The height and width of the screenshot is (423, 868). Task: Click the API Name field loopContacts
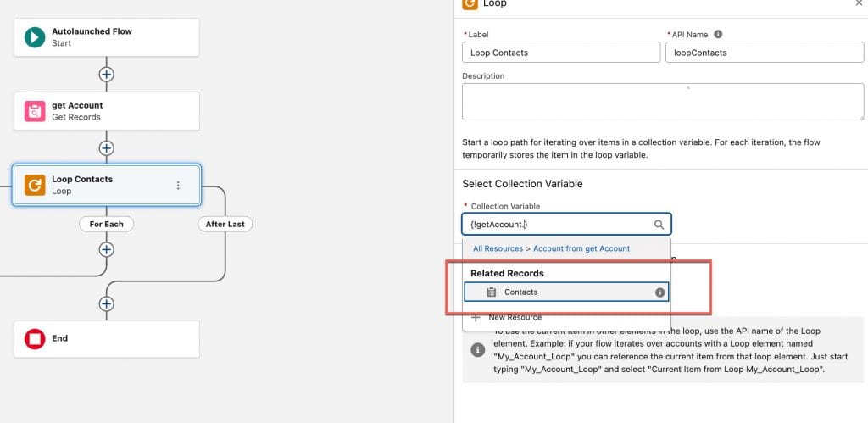pos(765,53)
